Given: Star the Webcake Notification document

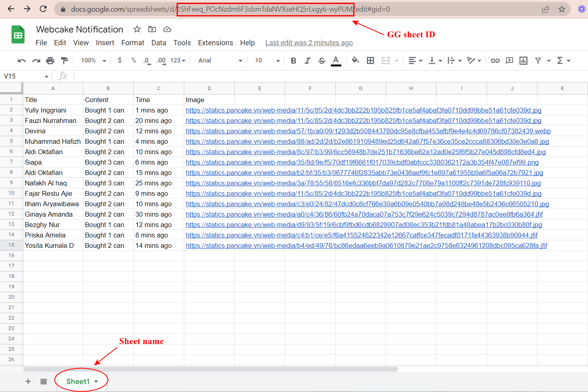Looking at the screenshot, I should [137, 29].
